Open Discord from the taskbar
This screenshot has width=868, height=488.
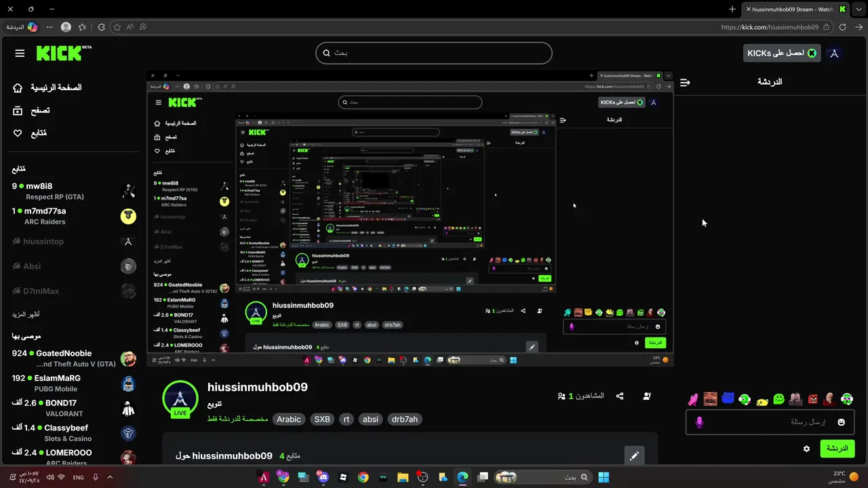point(323,477)
